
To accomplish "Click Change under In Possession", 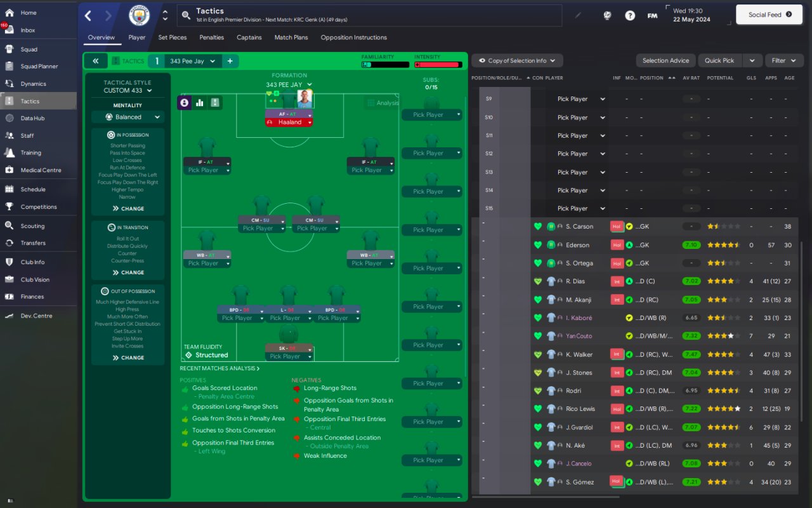I will click(x=128, y=208).
